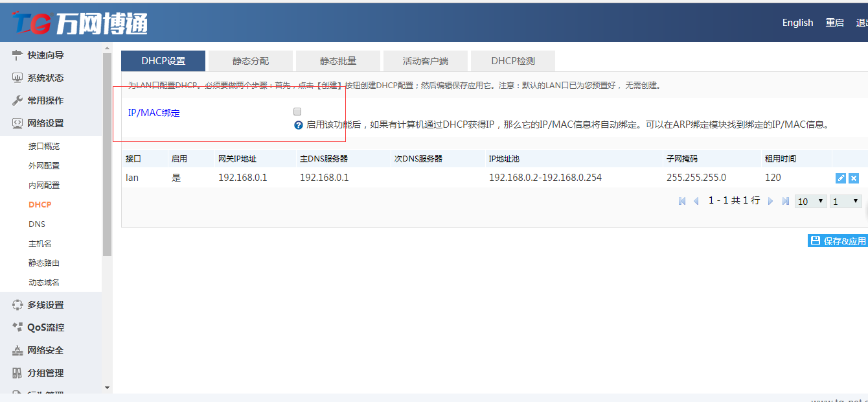Delete the lan DHCP row with the X icon
Viewport: 868px width, 402px height.
pyautogui.click(x=854, y=178)
